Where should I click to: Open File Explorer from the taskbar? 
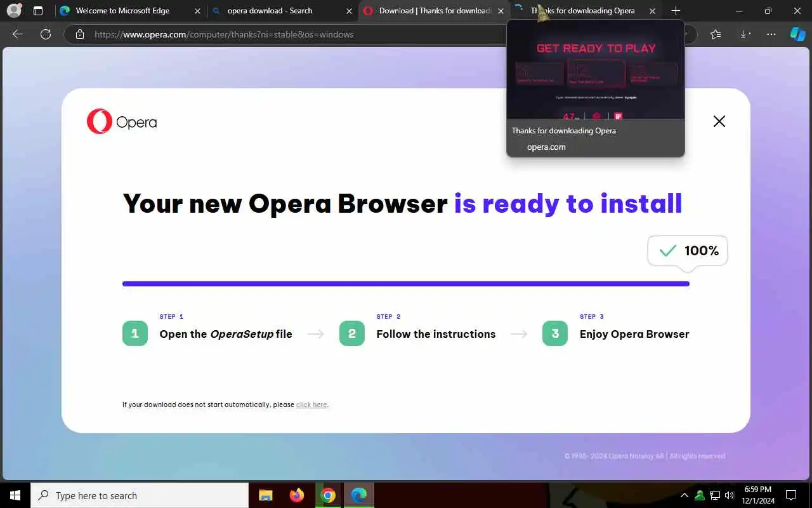265,495
